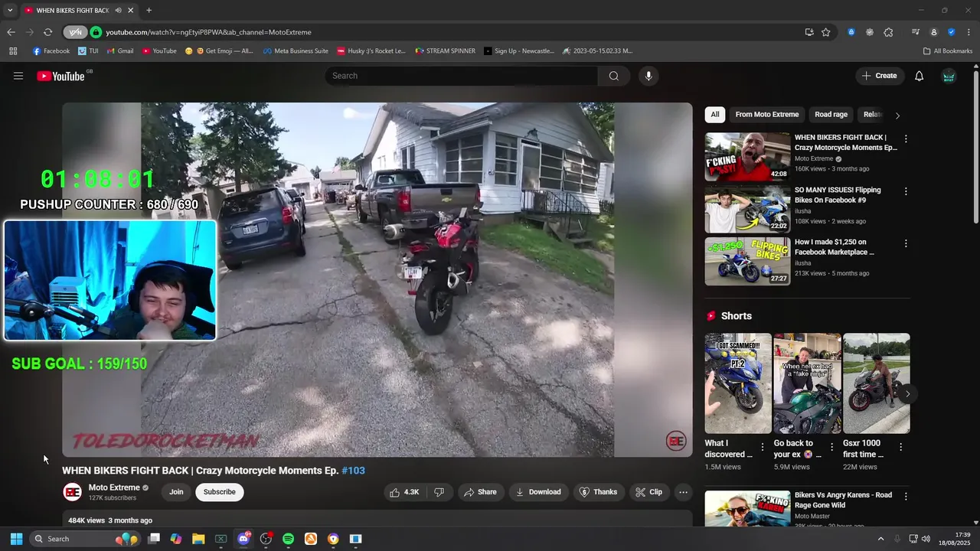Open File Explorer from the taskbar

(198, 539)
